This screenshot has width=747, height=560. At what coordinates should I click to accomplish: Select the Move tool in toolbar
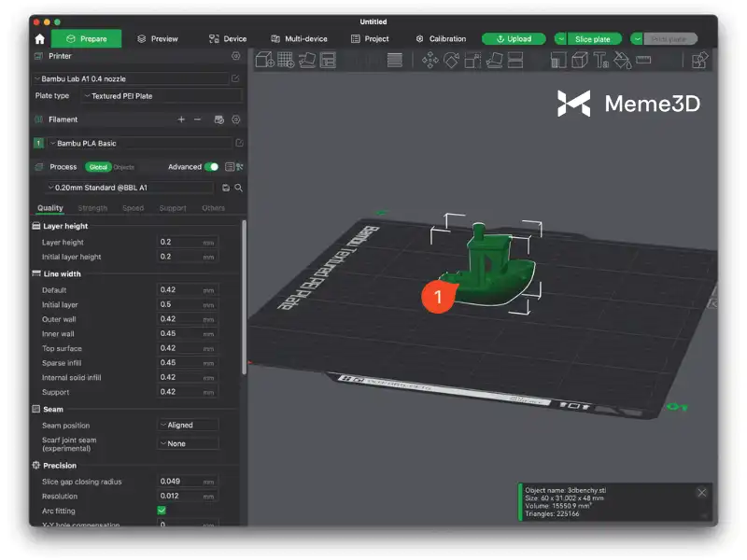coord(430,61)
